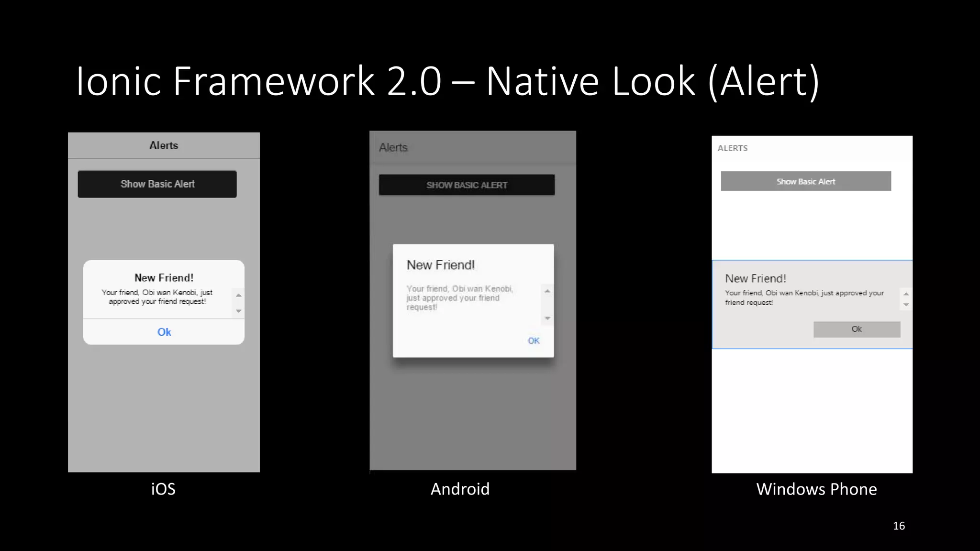Click the Windows Phone 'ALERTS' header
The width and height of the screenshot is (980, 551).
732,148
